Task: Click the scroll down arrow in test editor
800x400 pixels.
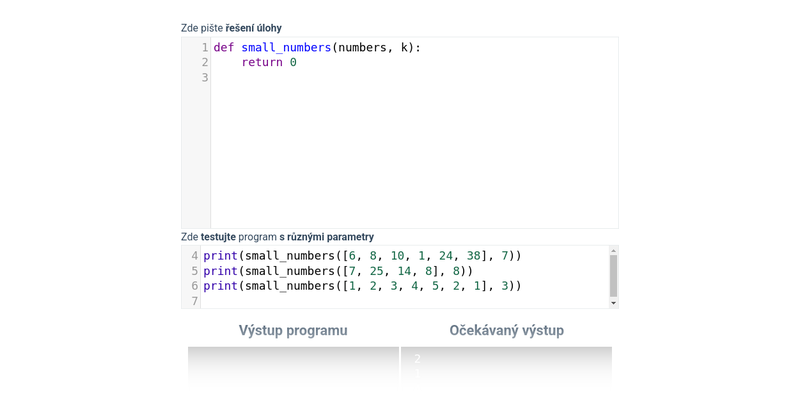Action: click(x=613, y=302)
